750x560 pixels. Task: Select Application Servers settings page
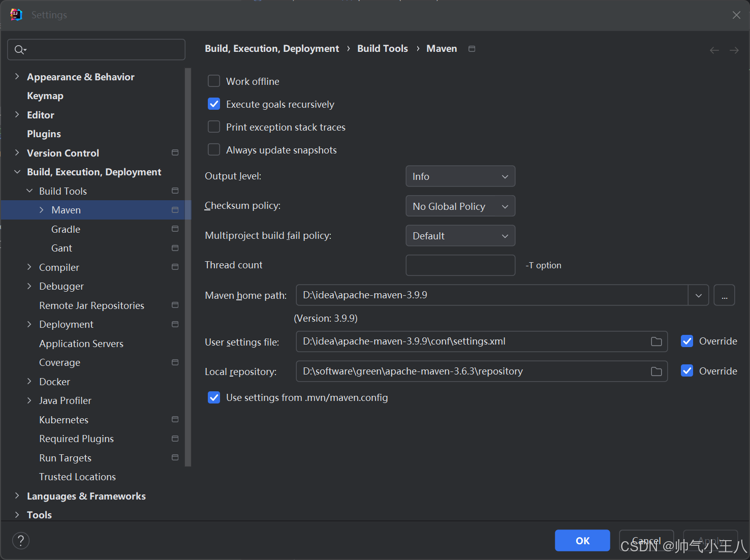(x=81, y=344)
